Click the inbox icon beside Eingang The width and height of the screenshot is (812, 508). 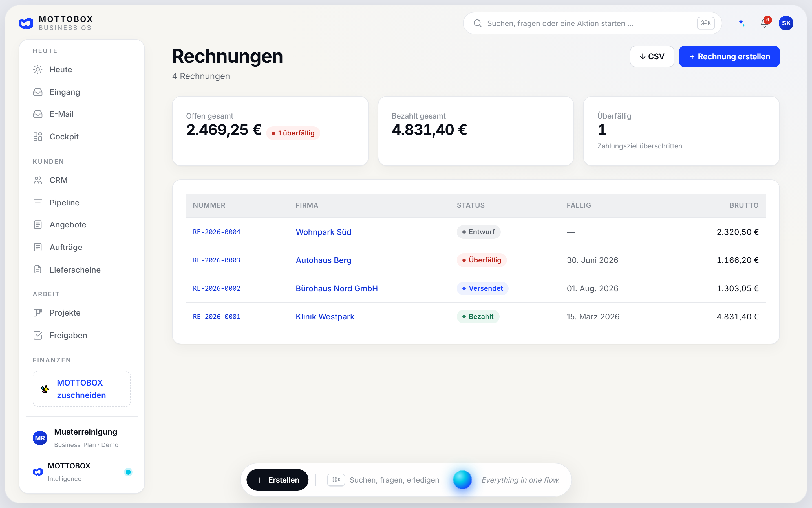click(38, 92)
